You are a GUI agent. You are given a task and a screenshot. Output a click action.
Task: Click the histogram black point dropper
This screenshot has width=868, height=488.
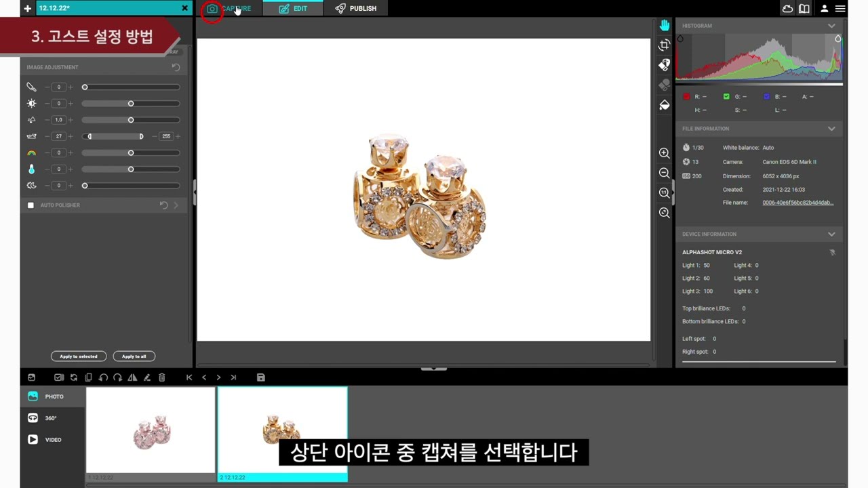click(680, 39)
